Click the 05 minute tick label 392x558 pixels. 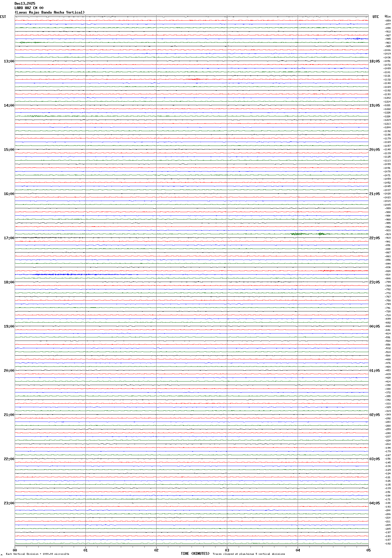368,550
